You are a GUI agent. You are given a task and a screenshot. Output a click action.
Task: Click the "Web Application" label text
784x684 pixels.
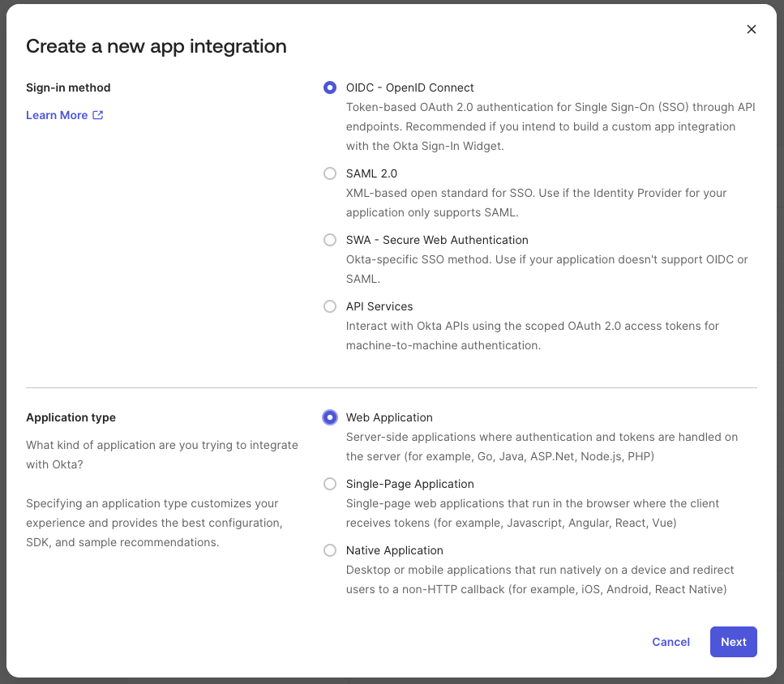tap(389, 417)
